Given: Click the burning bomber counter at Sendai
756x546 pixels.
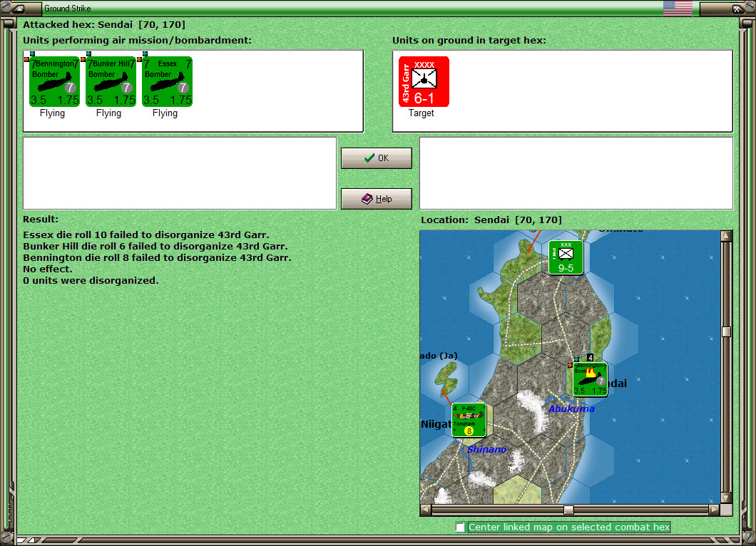Looking at the screenshot, I should tap(590, 379).
